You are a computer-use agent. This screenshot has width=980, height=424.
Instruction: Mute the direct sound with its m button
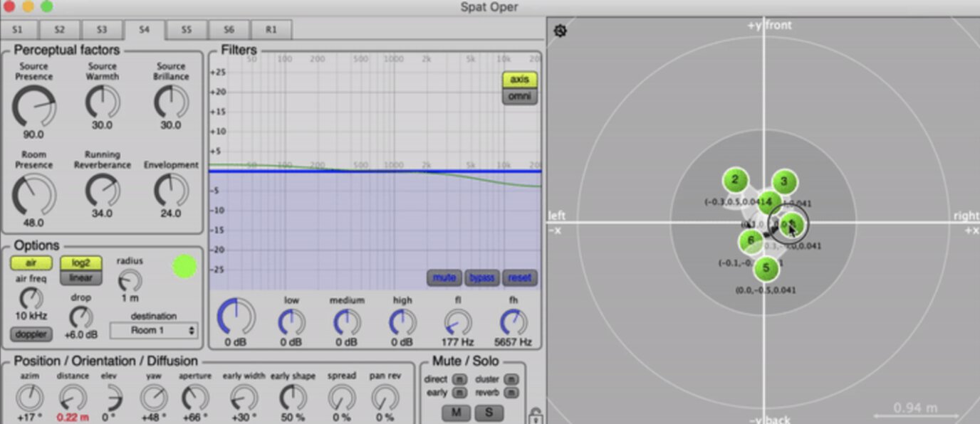pos(460,379)
